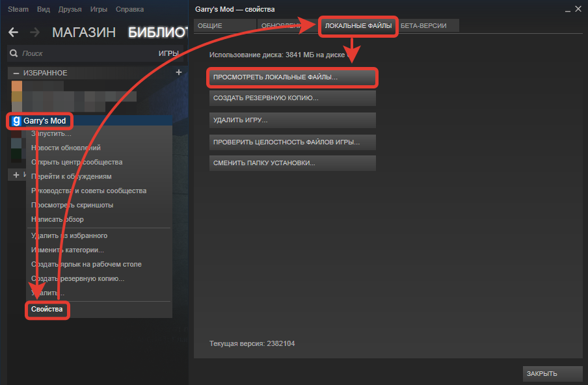Choose Свойства in the context menu
588x385 pixels.
click(47, 310)
